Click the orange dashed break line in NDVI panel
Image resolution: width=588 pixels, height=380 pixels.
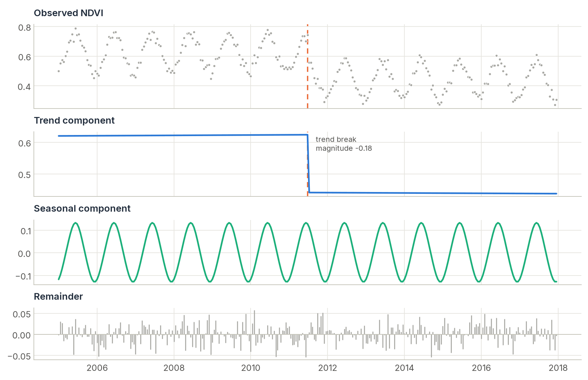point(308,66)
